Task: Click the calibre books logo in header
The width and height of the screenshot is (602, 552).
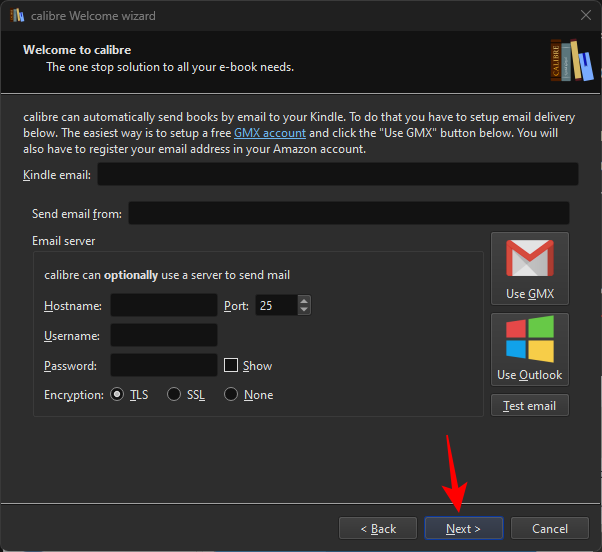Action: point(570,58)
